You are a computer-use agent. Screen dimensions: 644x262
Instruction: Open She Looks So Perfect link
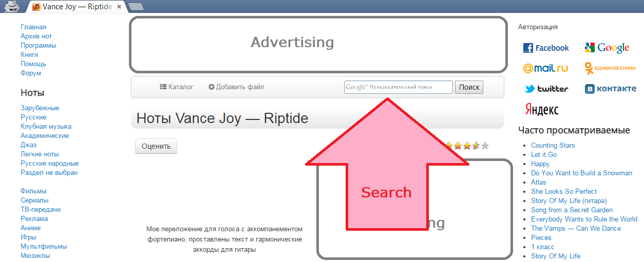564,192
